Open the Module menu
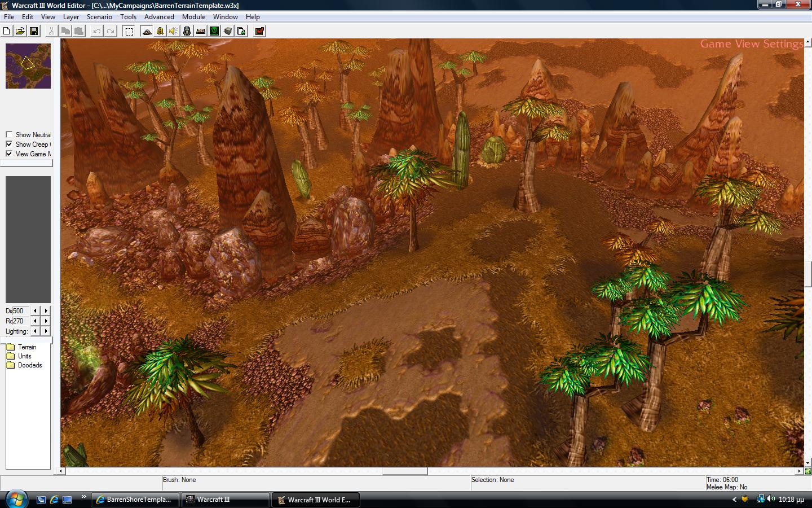 (193, 17)
